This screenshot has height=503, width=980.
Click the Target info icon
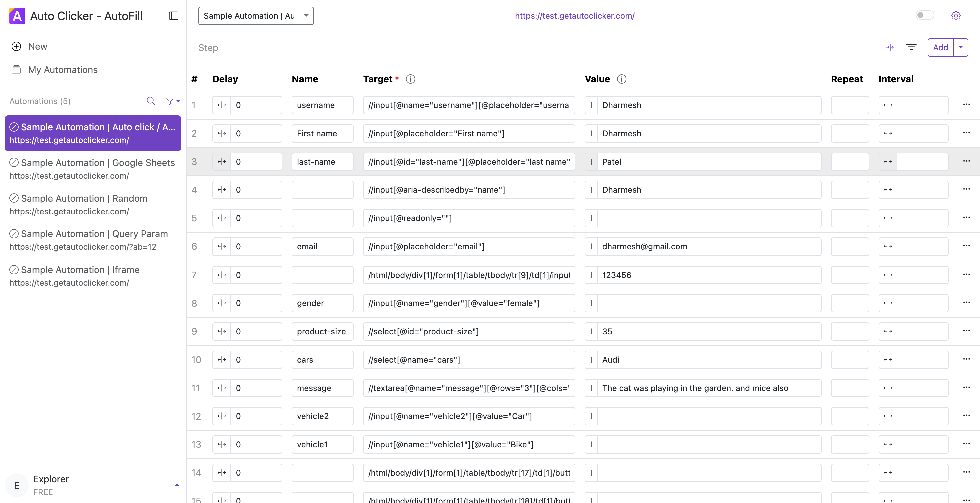tap(410, 79)
